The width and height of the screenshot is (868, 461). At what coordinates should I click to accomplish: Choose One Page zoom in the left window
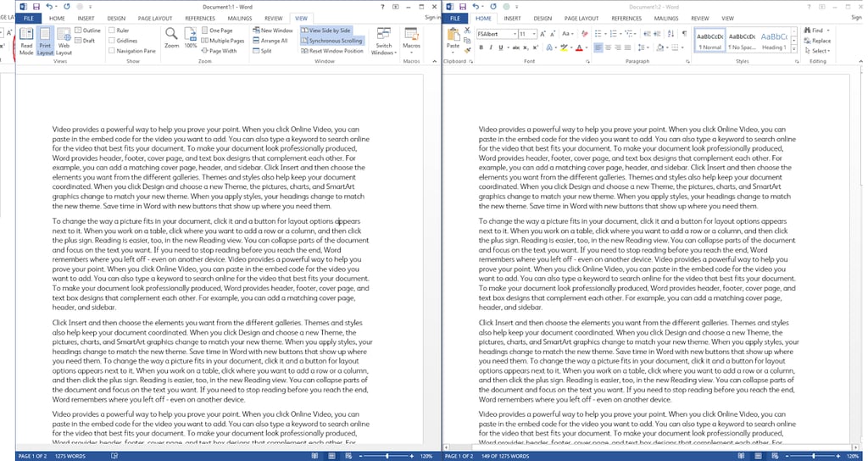pyautogui.click(x=217, y=31)
